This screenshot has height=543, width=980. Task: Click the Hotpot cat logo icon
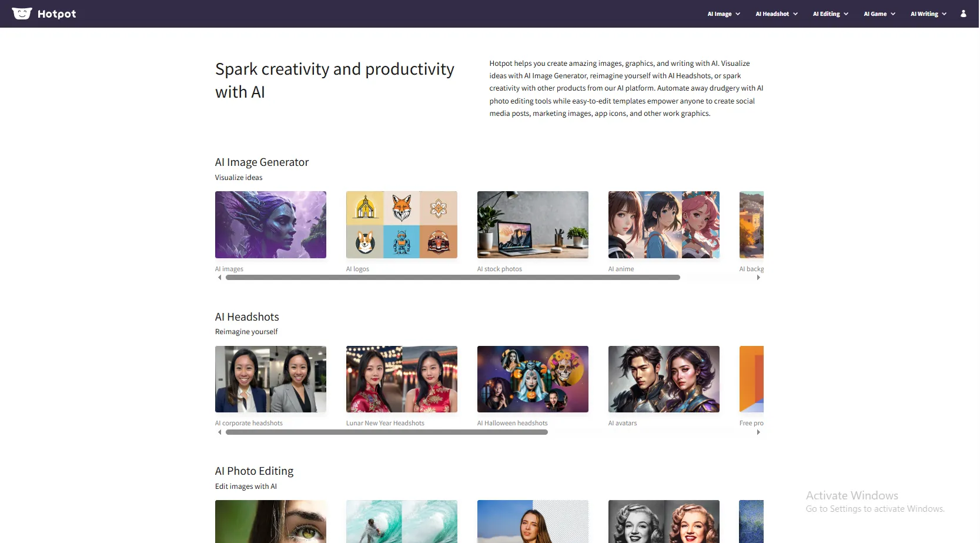(x=22, y=14)
